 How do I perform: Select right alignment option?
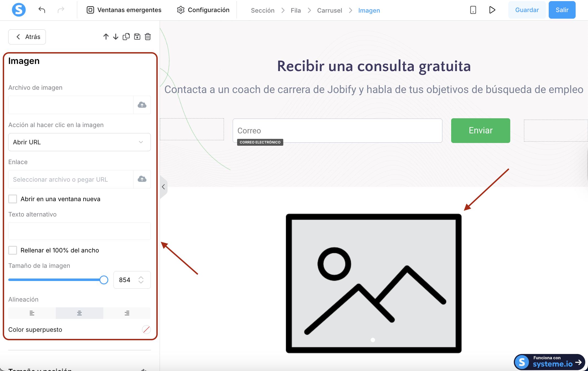(x=127, y=313)
